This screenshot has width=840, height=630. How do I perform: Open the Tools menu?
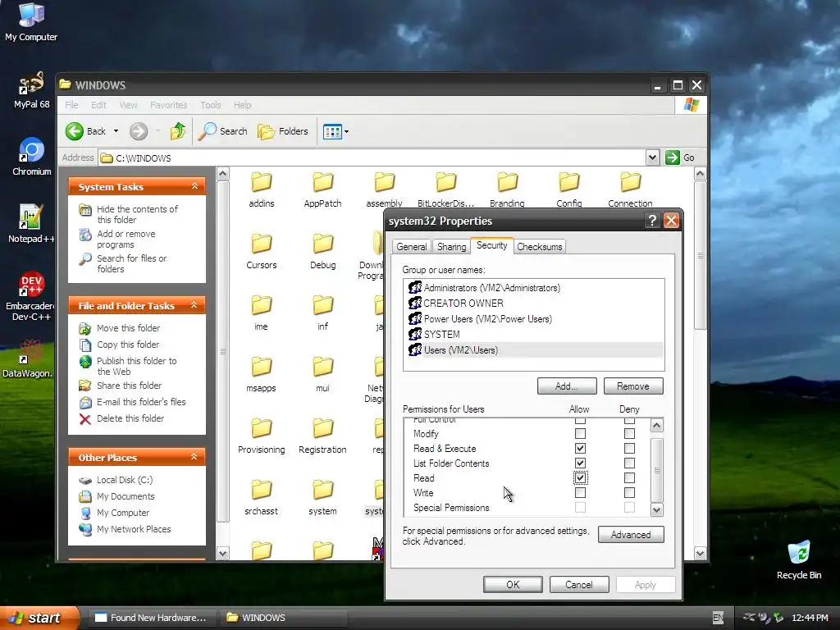tap(211, 105)
